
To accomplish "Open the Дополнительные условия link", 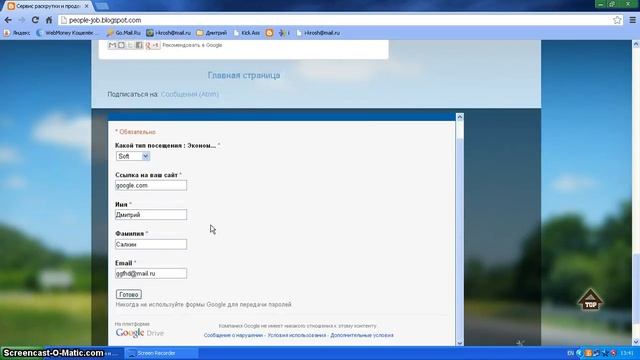I will (x=362, y=335).
